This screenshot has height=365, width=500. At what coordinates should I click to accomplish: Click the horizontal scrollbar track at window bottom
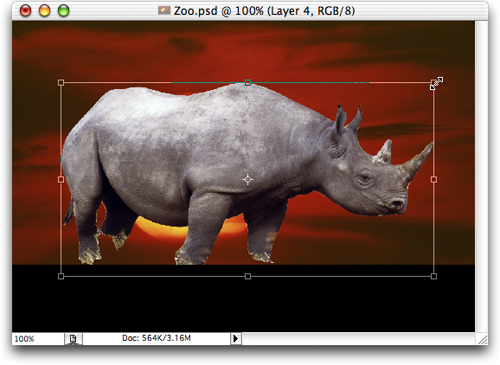tap(358, 339)
